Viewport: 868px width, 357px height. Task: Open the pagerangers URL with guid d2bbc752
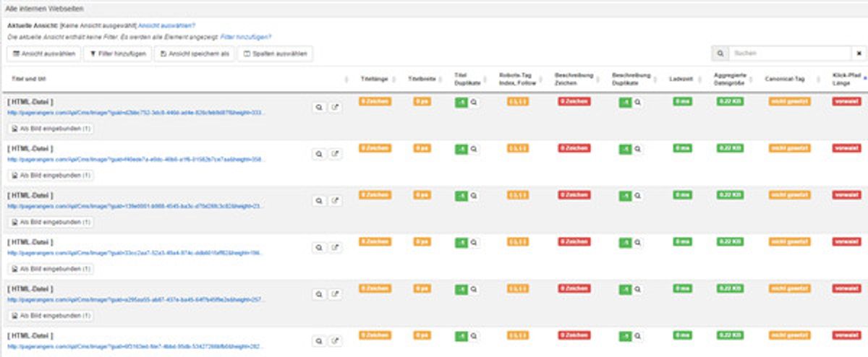pos(136,113)
